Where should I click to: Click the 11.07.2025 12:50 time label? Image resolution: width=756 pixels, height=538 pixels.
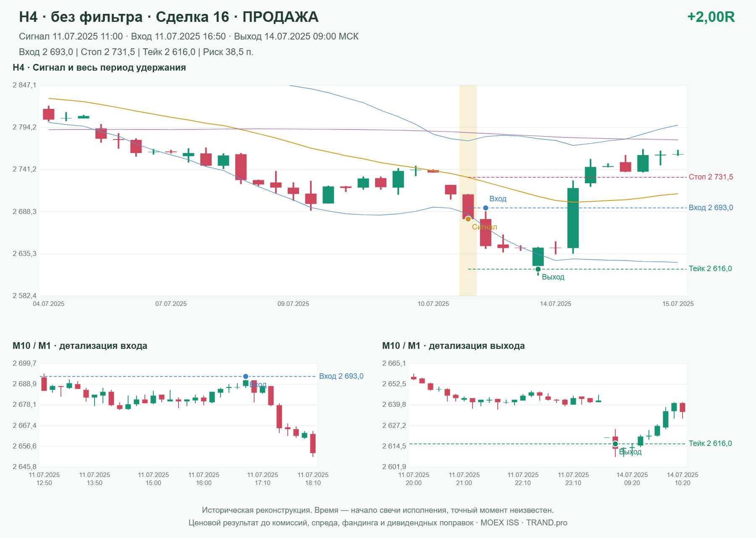(x=44, y=479)
